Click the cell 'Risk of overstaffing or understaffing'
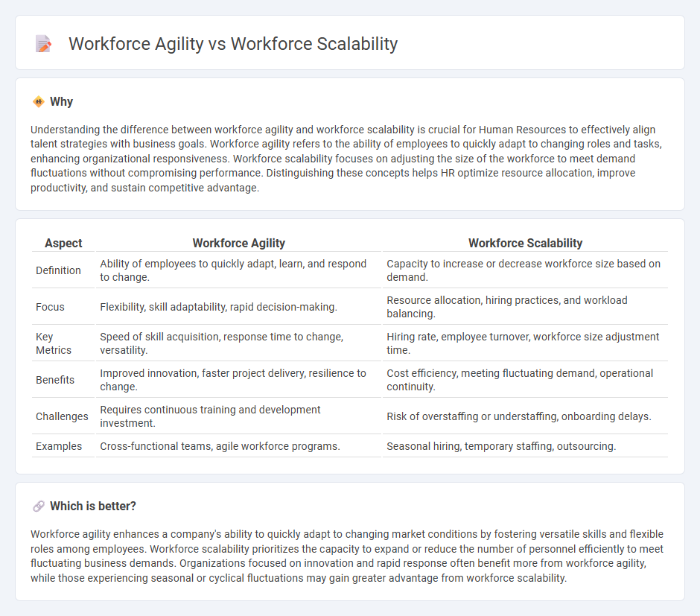 point(526,416)
